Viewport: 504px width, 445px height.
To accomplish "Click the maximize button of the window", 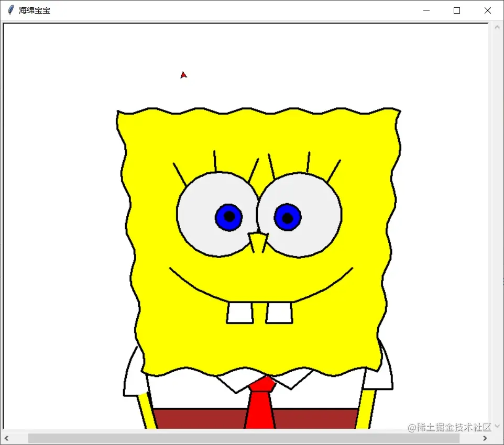I will click(457, 10).
